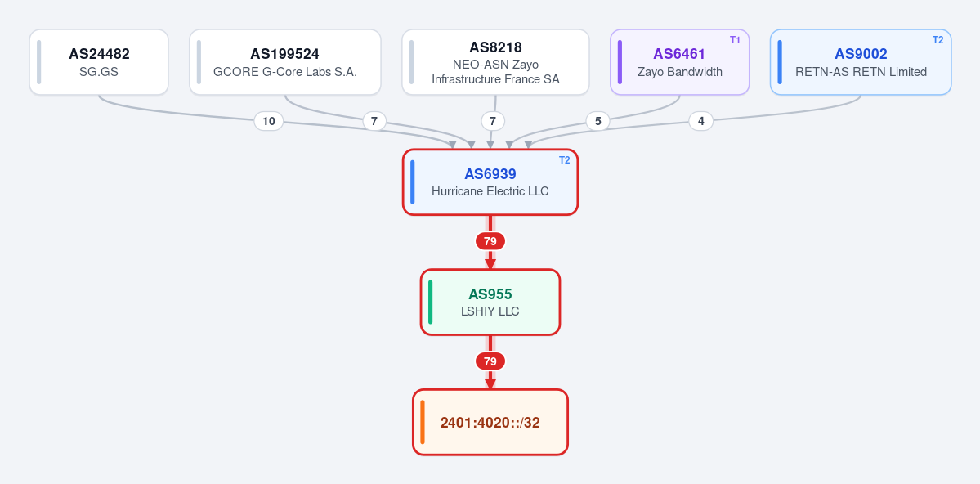Click the red 79 label below AS6939
This screenshot has height=484, width=980.
[x=490, y=241]
